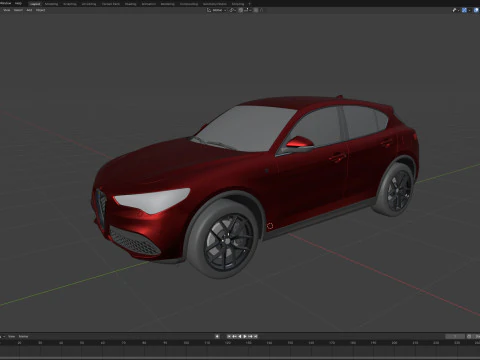Open the viewport Select menu
The image size is (480, 360).
[18, 10]
